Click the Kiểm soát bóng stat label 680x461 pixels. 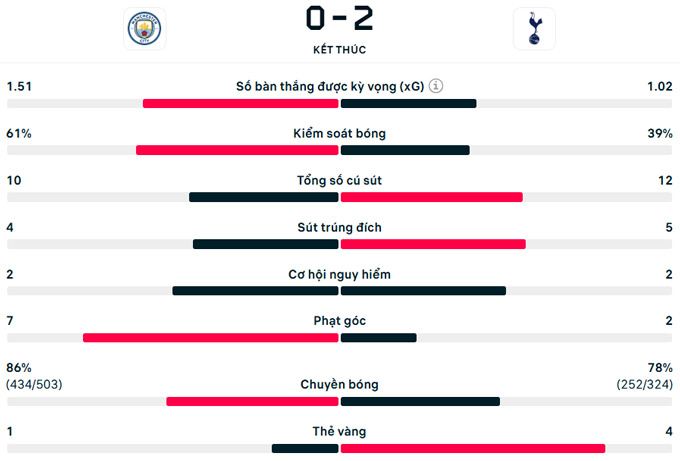coord(340,133)
